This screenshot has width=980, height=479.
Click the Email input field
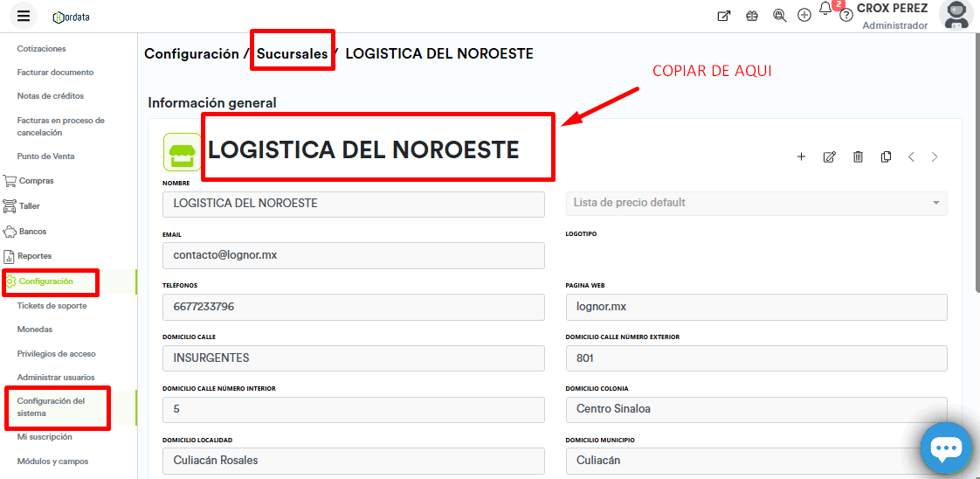[353, 255]
